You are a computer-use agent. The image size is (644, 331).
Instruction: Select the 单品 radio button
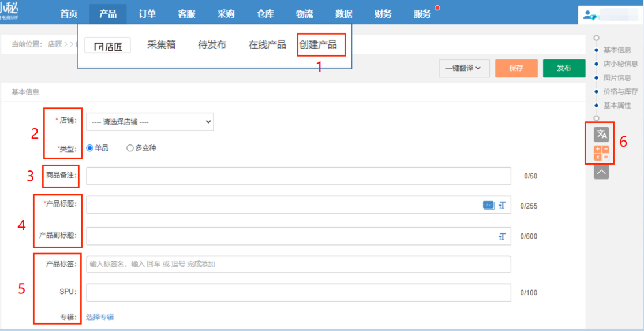[90, 148]
